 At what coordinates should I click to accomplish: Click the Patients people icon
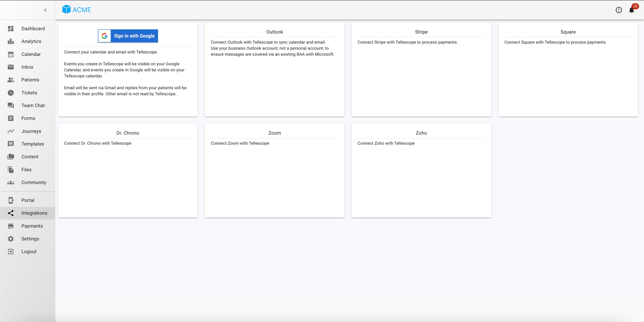pyautogui.click(x=11, y=80)
